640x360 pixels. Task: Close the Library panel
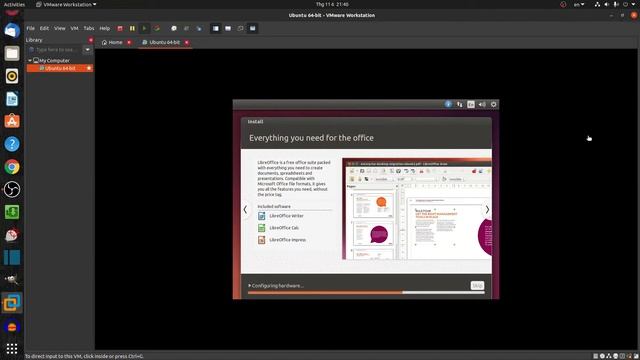pyautogui.click(x=91, y=40)
